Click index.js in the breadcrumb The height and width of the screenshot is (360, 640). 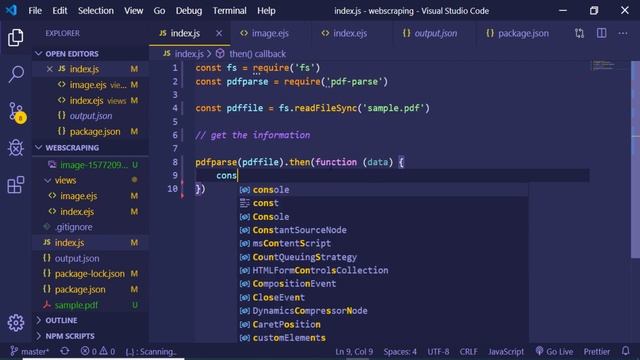coord(189,54)
